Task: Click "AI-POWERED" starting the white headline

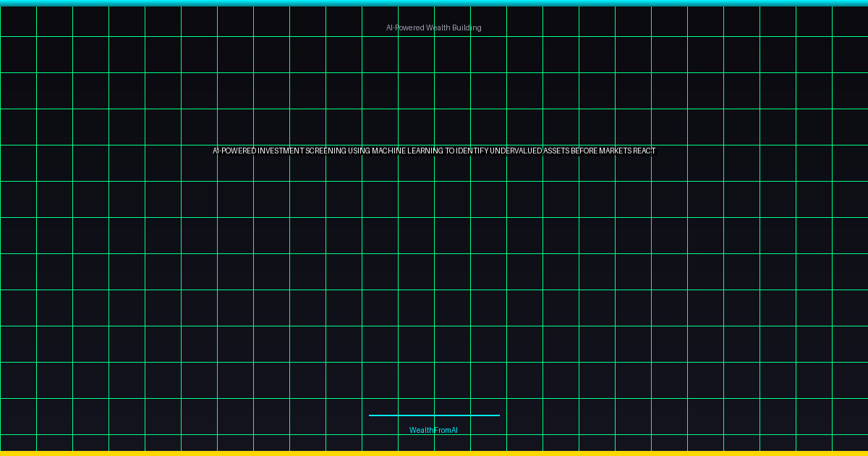Action: [234, 151]
